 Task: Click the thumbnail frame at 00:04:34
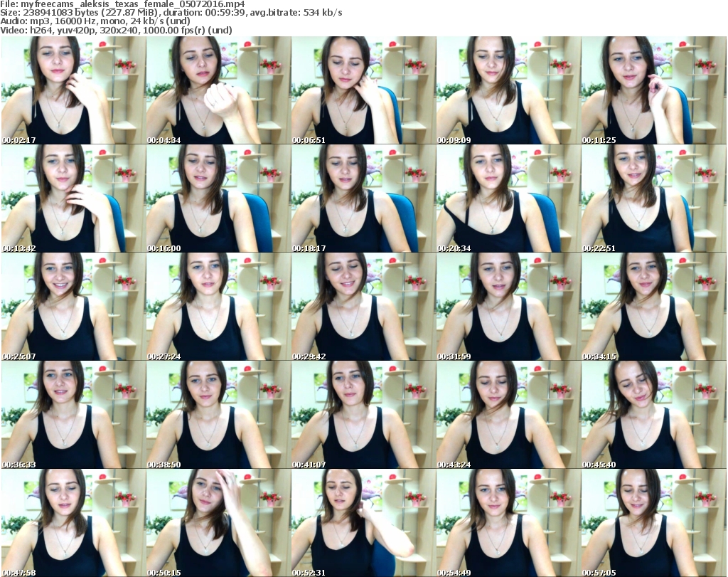pyautogui.click(x=219, y=90)
